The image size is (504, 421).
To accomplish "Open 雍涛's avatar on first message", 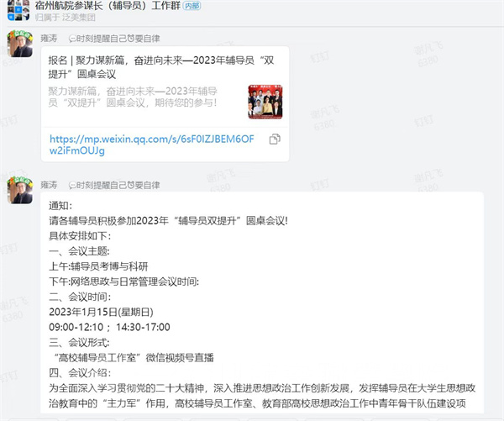I will tap(20, 44).
